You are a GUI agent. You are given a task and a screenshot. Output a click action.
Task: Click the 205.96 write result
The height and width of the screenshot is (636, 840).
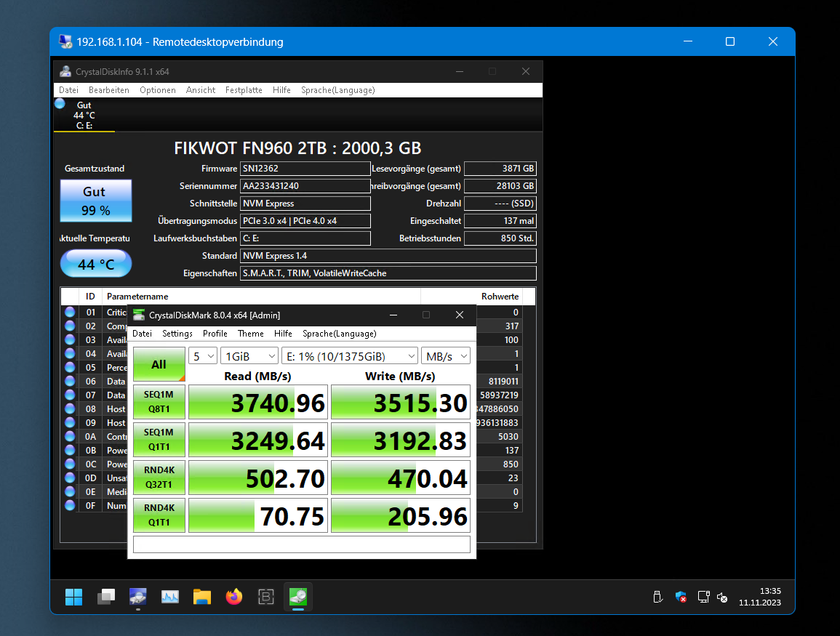pyautogui.click(x=401, y=515)
